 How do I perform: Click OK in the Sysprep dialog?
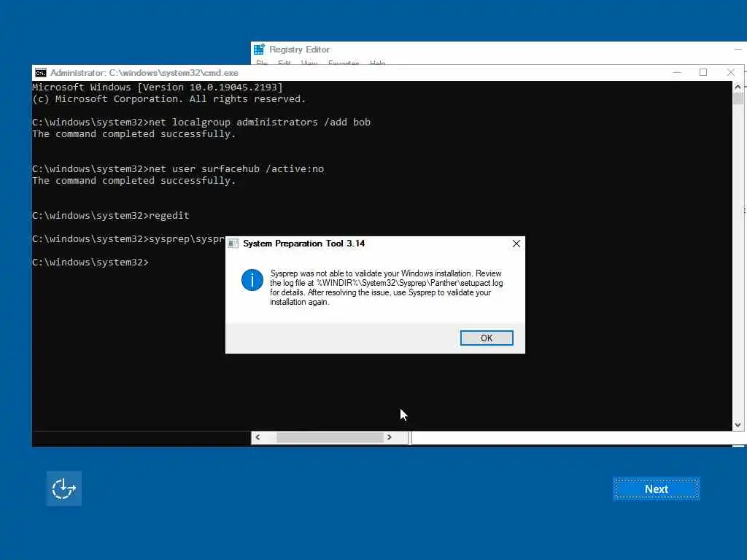[487, 338]
